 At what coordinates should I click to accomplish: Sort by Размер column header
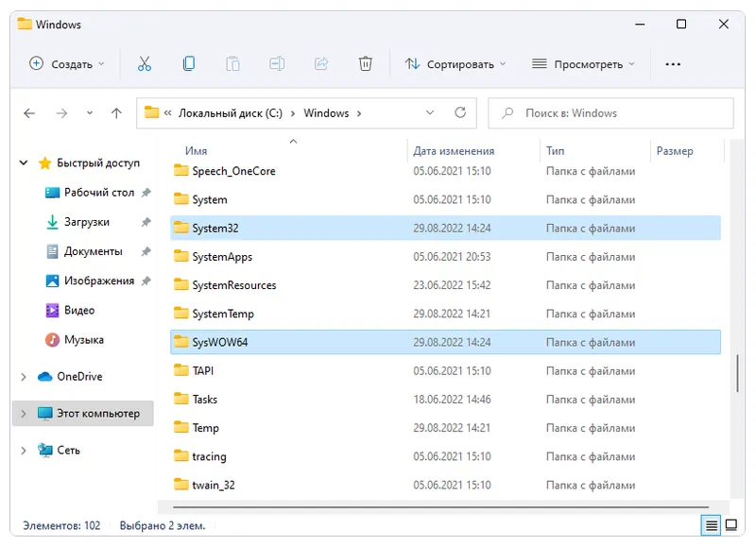tap(675, 151)
